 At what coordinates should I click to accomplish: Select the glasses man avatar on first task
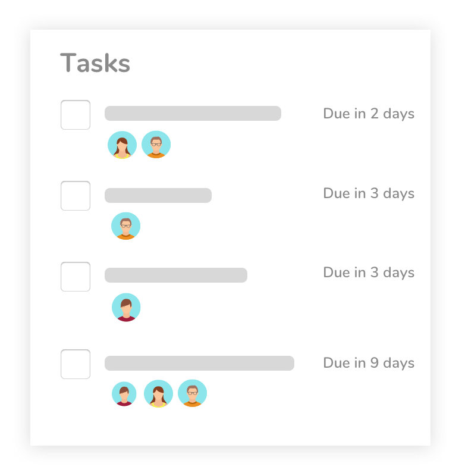pos(156,145)
